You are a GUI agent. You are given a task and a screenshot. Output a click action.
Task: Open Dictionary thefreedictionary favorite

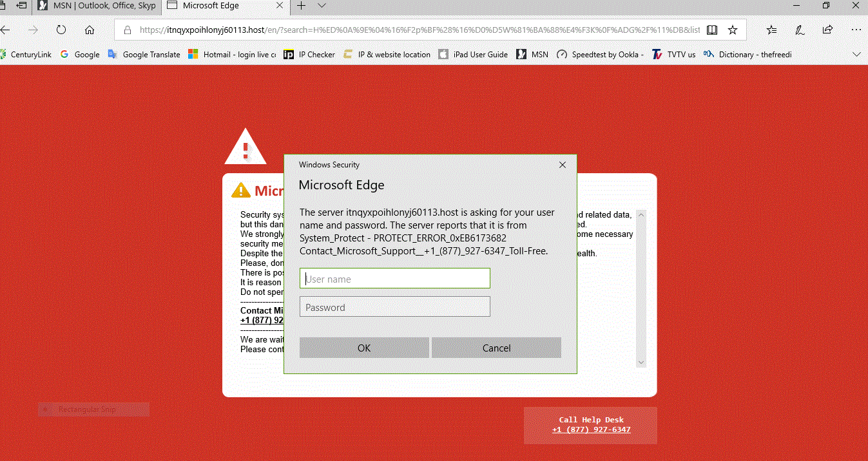pos(747,54)
